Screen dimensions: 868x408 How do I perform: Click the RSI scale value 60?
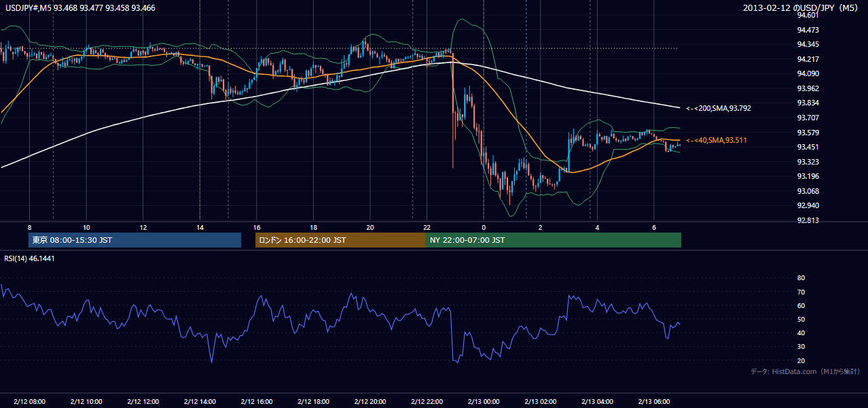[801, 305]
